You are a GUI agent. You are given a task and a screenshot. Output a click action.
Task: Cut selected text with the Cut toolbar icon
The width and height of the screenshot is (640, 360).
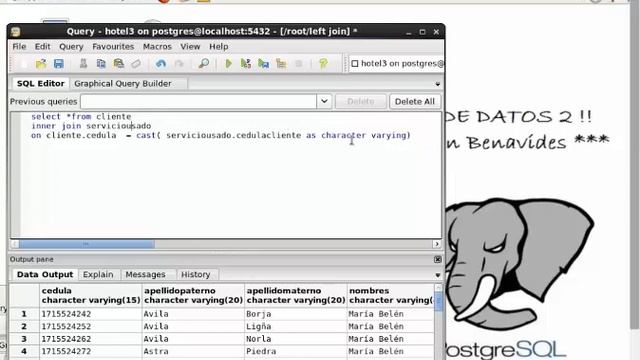tap(83, 64)
